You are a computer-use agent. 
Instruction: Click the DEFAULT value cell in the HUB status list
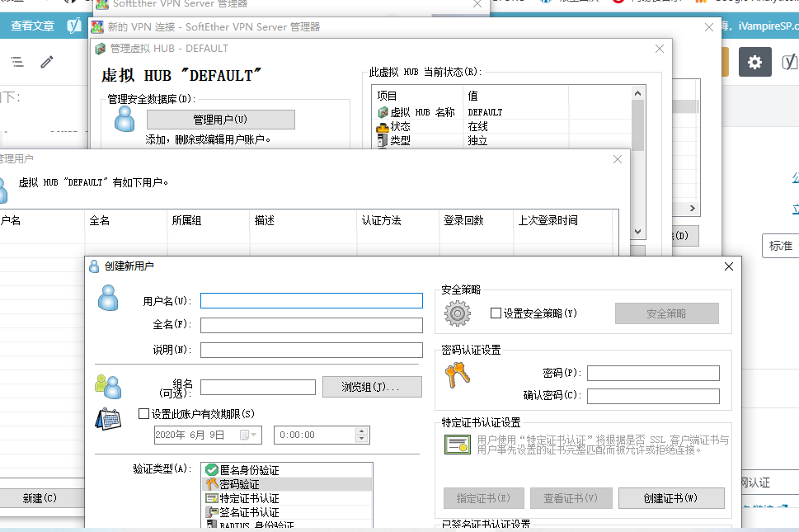coord(485,112)
